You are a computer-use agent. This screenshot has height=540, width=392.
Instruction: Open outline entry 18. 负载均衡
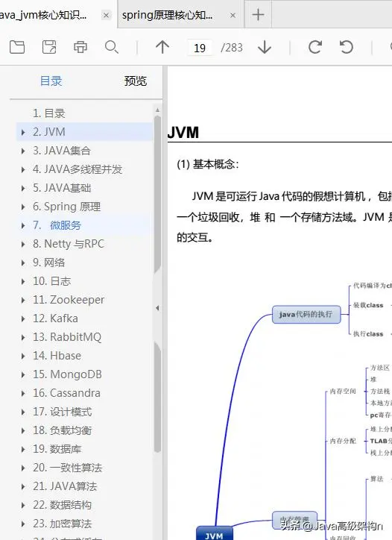[63, 430]
